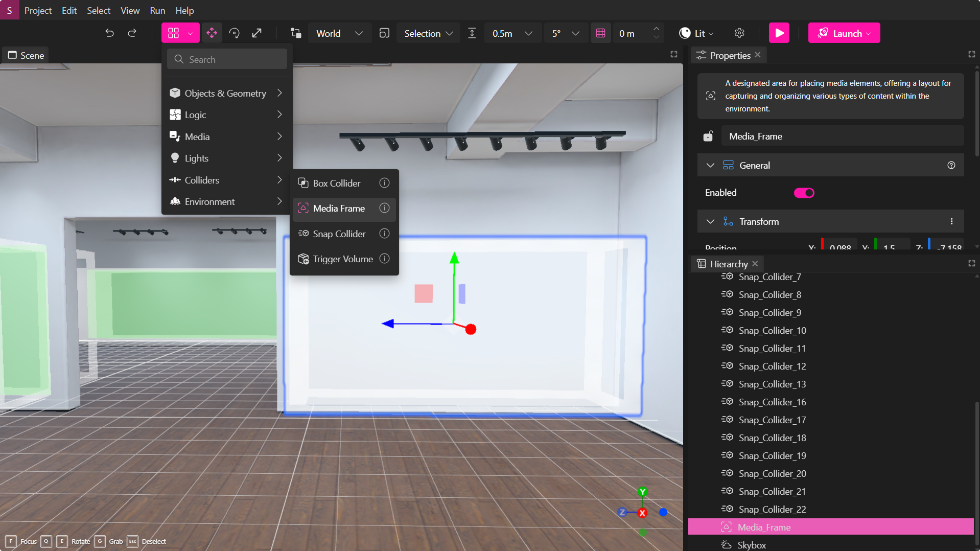The height and width of the screenshot is (551, 980).
Task: Select Skybox in the Hierarchy
Action: [x=751, y=545]
